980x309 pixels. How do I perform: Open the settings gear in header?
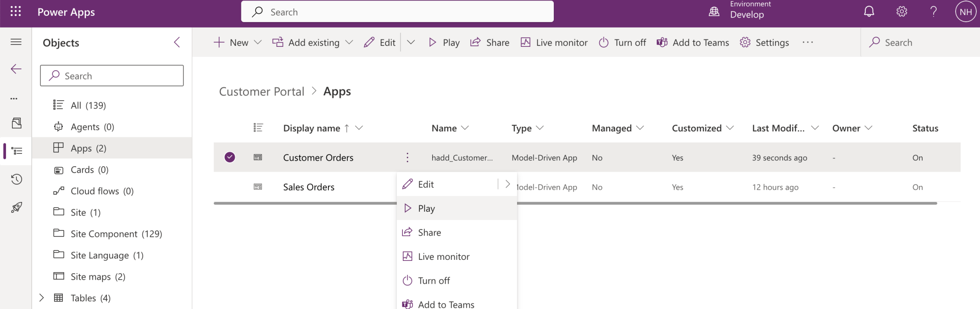pyautogui.click(x=902, y=12)
